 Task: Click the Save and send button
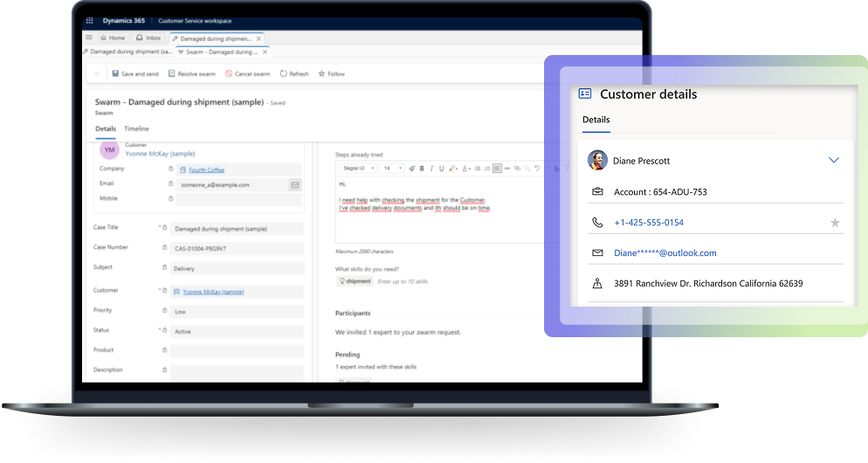pos(135,74)
